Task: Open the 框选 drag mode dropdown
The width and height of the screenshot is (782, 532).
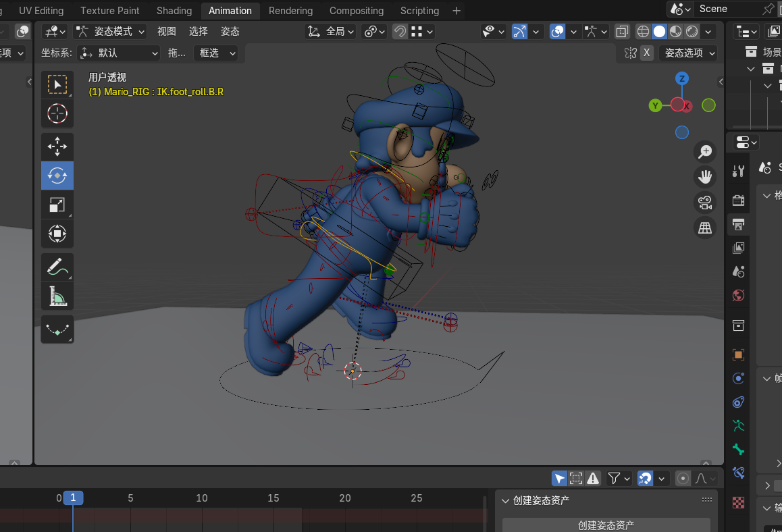Action: (x=215, y=53)
